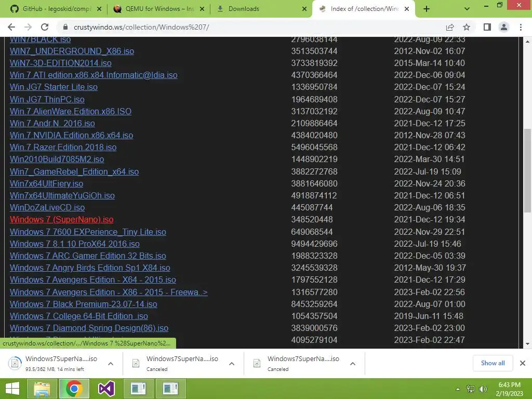
Task: Bookmark this page with the star
Action: 467,27
